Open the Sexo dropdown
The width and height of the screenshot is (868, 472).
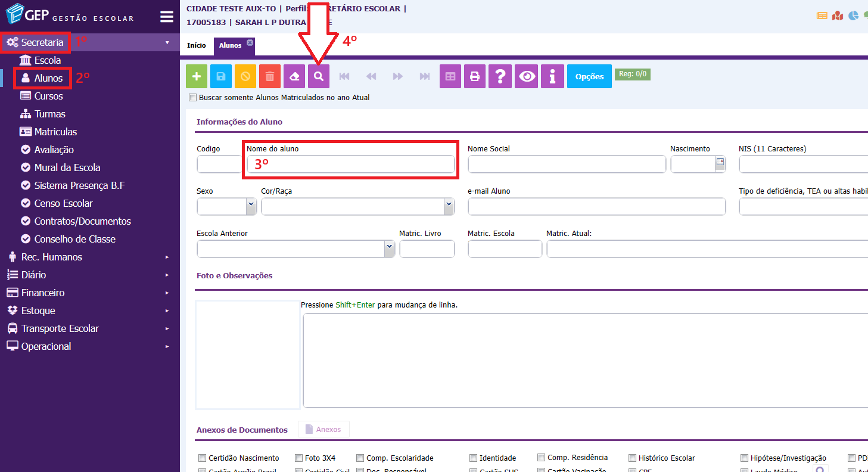[226, 206]
